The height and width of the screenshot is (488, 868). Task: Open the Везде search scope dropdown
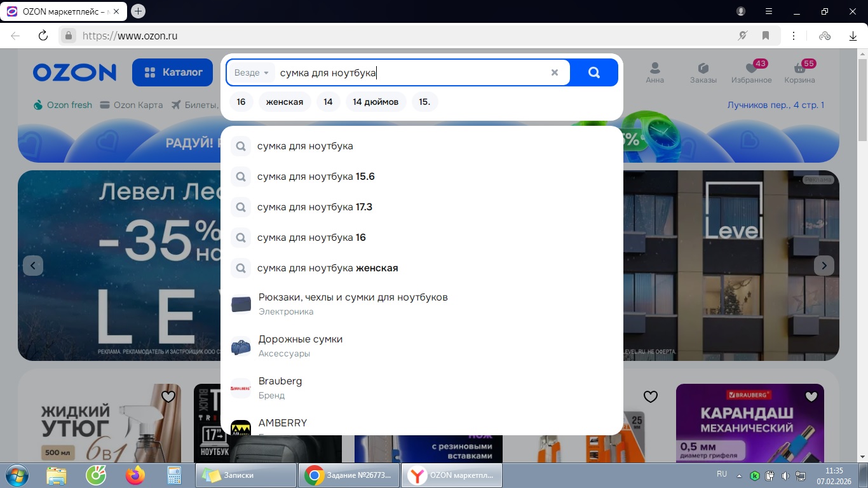(252, 72)
